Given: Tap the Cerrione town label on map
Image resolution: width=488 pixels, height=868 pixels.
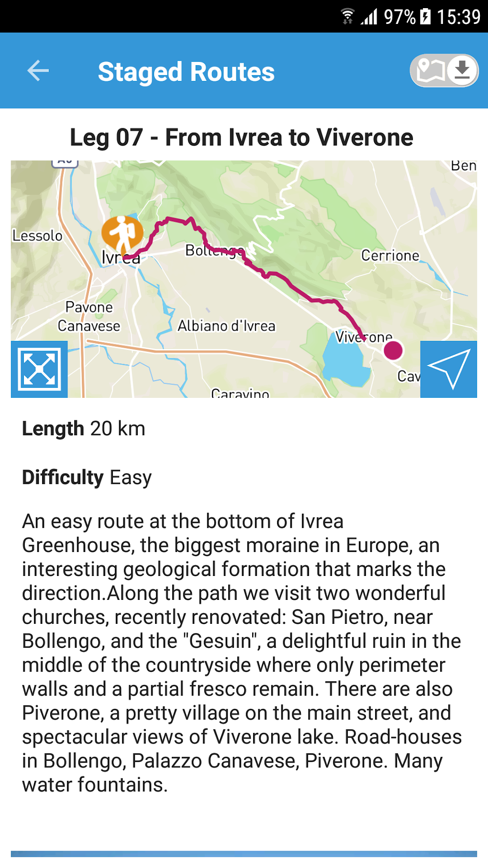Looking at the screenshot, I should pos(390,255).
